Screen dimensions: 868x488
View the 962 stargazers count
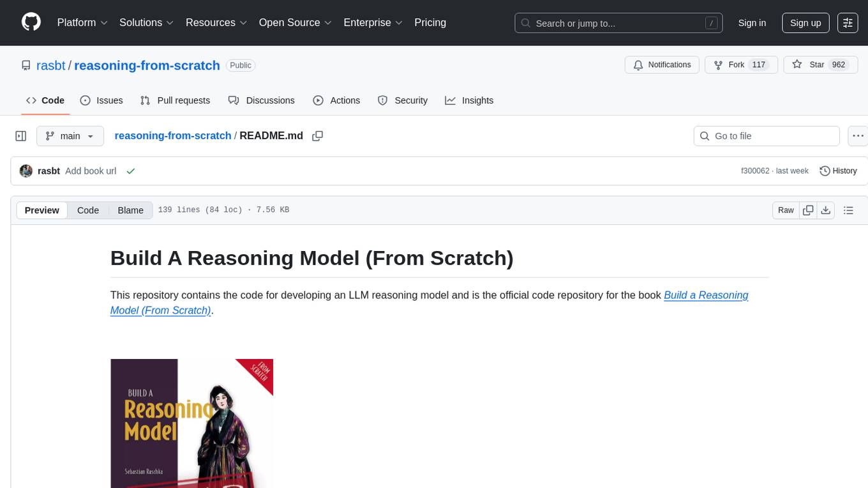click(x=839, y=65)
